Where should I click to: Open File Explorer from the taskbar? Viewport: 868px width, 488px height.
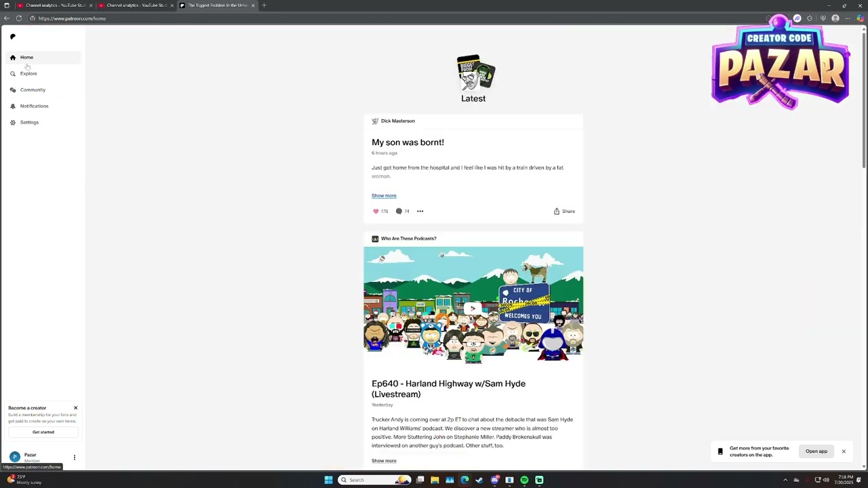435,480
